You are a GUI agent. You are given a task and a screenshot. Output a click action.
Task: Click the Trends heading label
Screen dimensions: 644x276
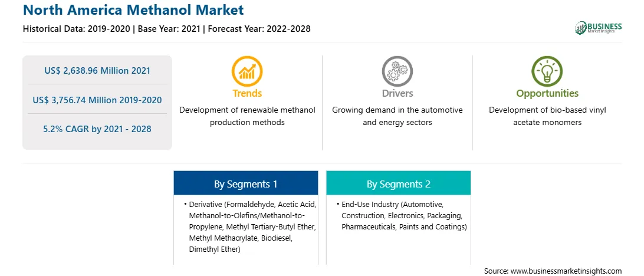(247, 93)
